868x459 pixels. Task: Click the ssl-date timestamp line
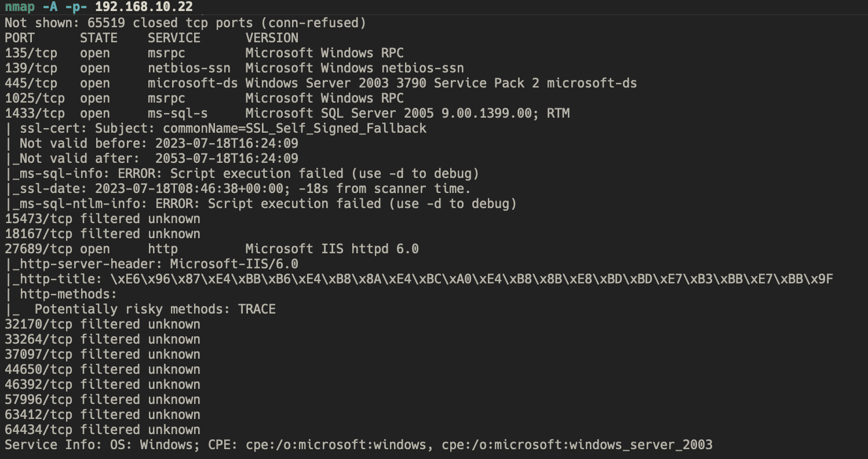tap(238, 189)
